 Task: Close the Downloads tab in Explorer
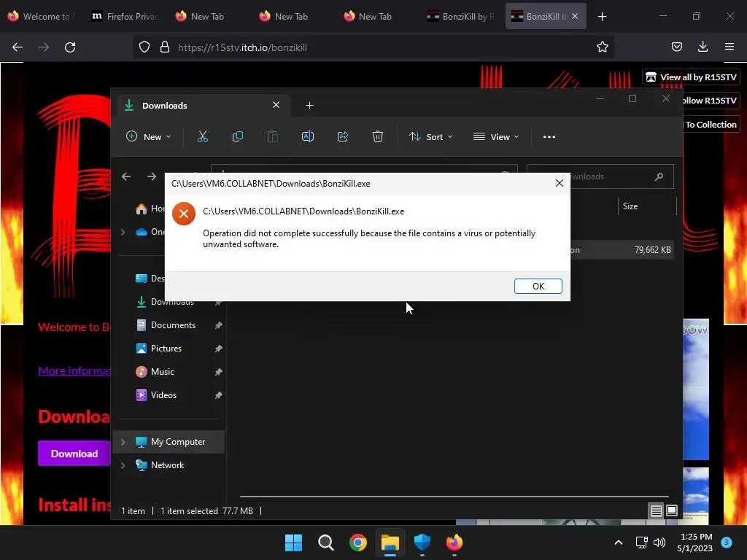(276, 105)
